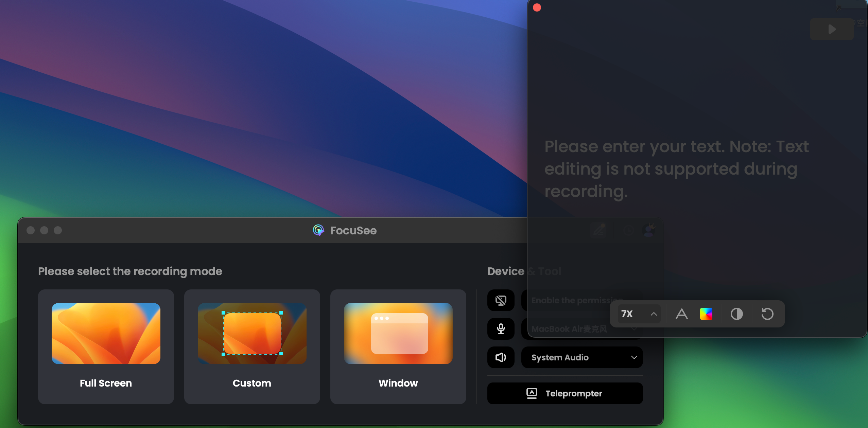Expand the 7X speed selector
Viewport: 868px width, 428px height.
(x=639, y=314)
